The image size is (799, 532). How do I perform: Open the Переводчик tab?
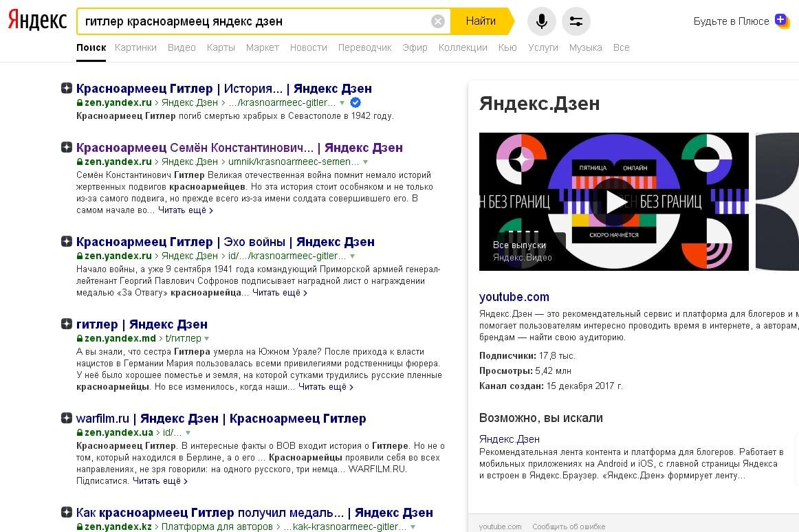pos(365,47)
